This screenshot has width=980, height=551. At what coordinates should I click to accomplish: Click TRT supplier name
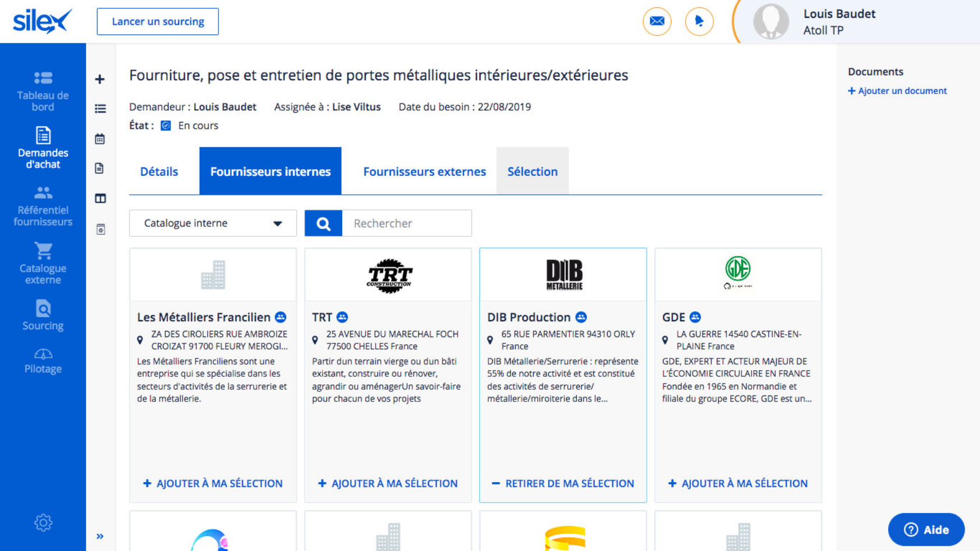coord(322,317)
